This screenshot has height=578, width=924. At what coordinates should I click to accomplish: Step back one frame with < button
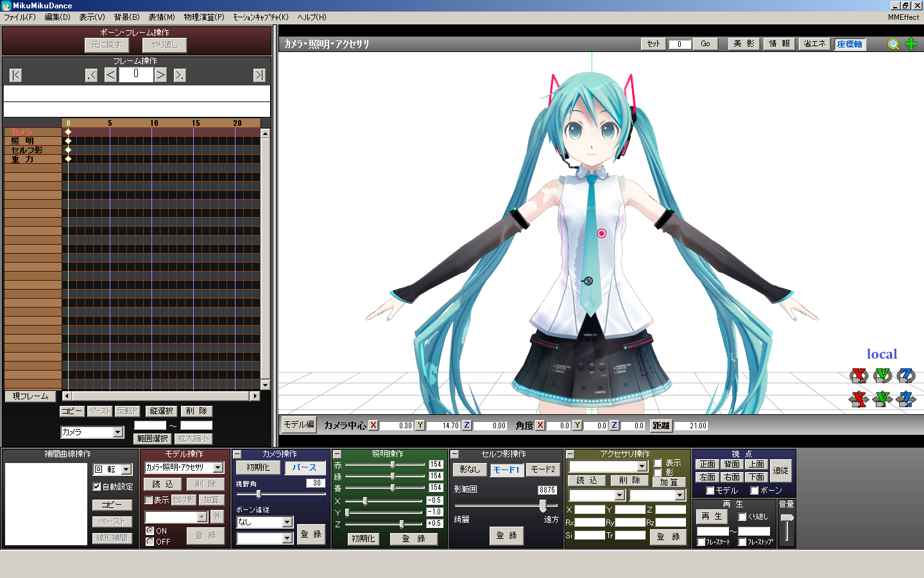click(110, 75)
